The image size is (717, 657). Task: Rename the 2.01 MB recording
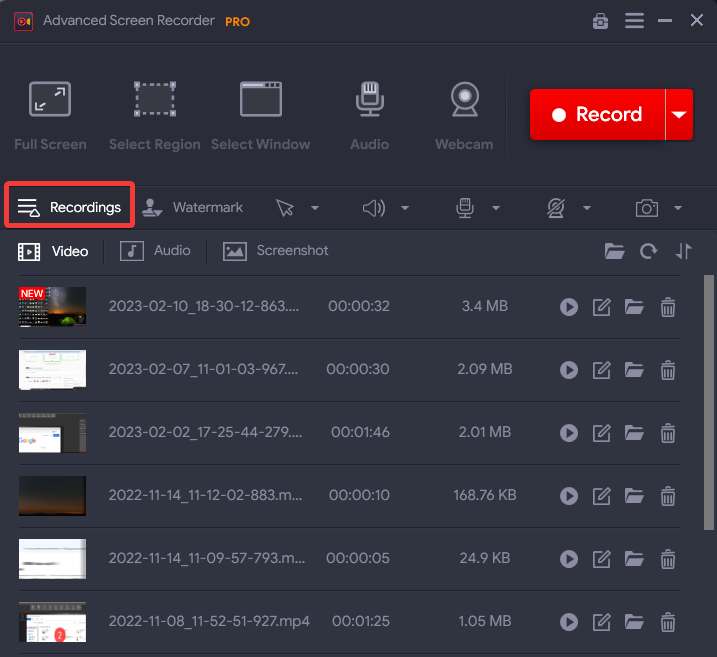point(601,433)
